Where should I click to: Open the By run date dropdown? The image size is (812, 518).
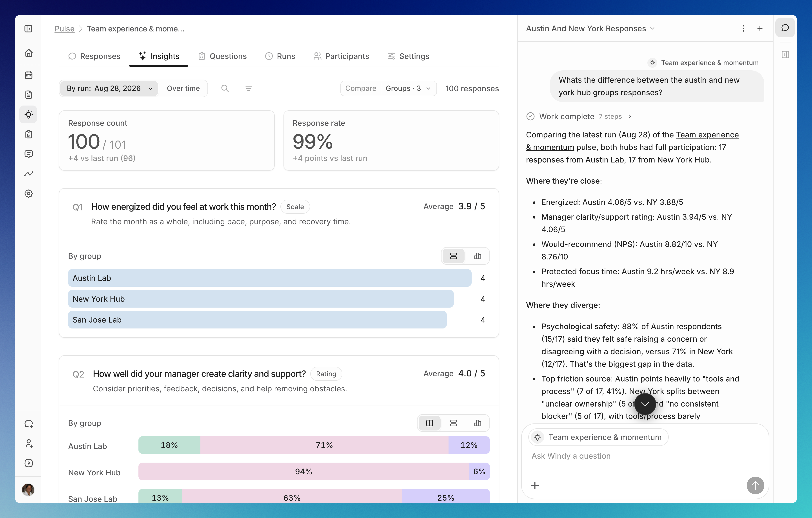tap(109, 88)
